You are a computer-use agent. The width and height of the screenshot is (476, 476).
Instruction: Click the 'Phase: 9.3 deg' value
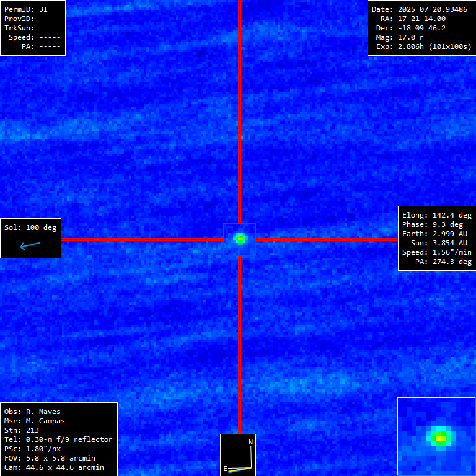coord(433,224)
